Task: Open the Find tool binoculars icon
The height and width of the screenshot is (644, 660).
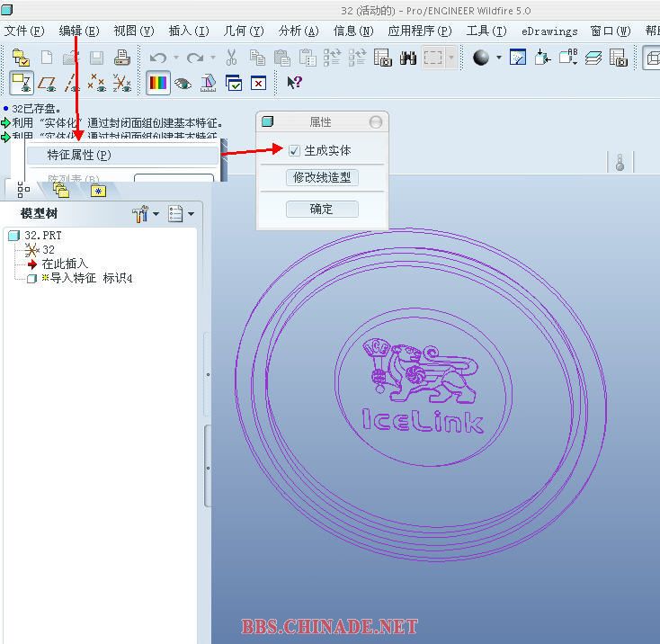Action: click(408, 58)
